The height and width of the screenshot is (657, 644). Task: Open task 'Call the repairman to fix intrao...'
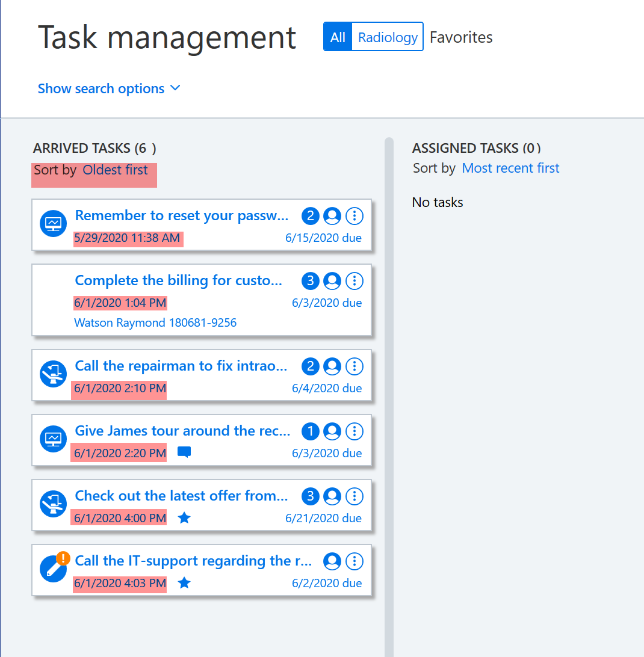tap(181, 366)
